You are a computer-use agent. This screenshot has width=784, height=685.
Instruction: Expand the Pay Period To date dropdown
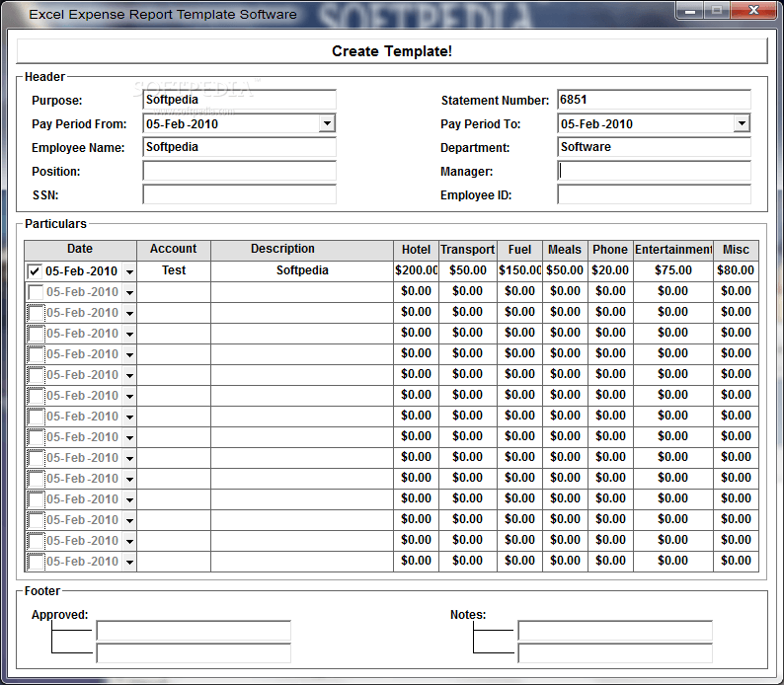point(742,123)
